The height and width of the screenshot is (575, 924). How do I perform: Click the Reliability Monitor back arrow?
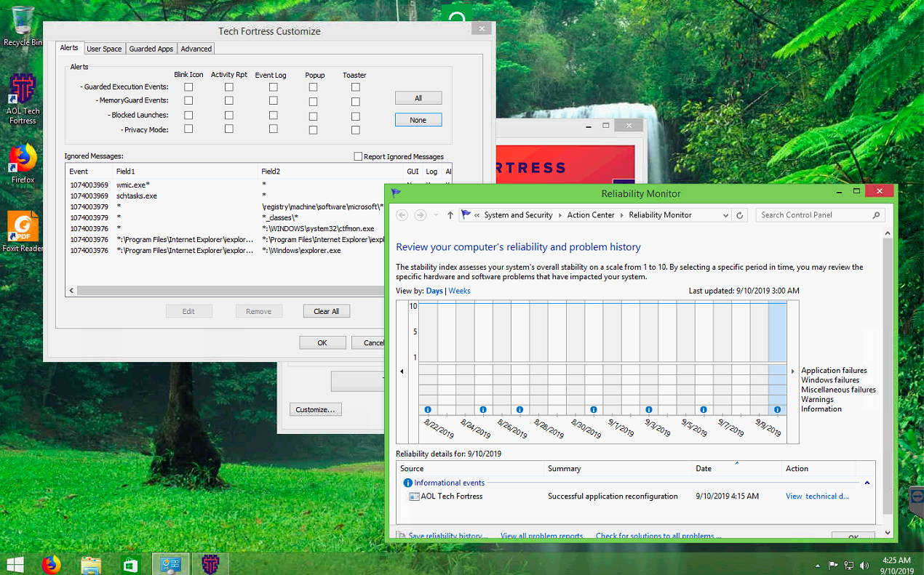(x=402, y=215)
